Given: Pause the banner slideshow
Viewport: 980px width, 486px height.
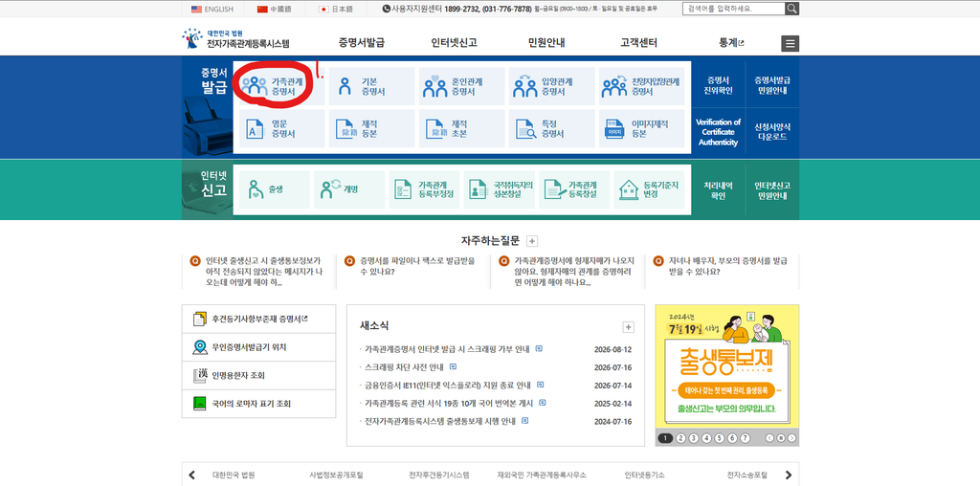Looking at the screenshot, I should (781, 438).
